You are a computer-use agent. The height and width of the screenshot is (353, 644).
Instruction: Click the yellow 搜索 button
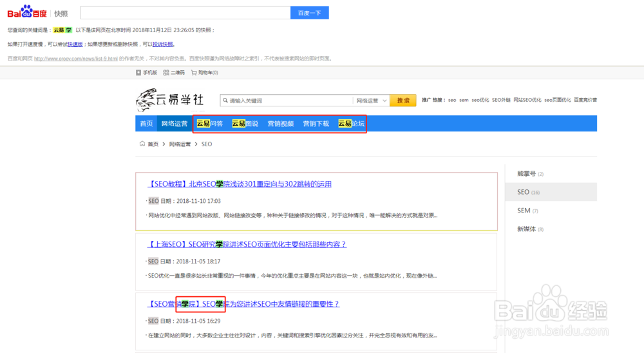coord(403,100)
